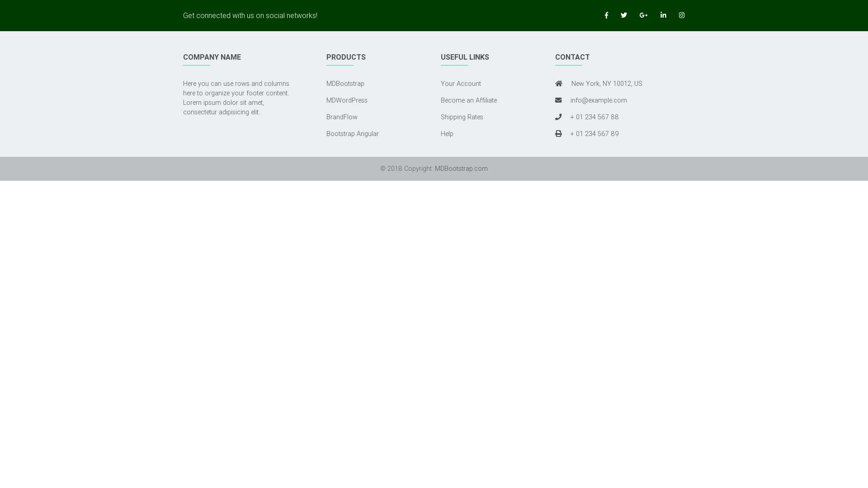868x488 pixels.
Task: Open the Help link
Action: 447,134
